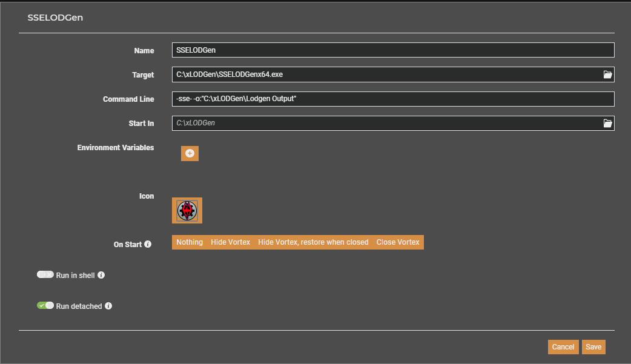631x364 pixels.
Task: Select Hide Vortex, restore when closed
Action: pos(313,242)
